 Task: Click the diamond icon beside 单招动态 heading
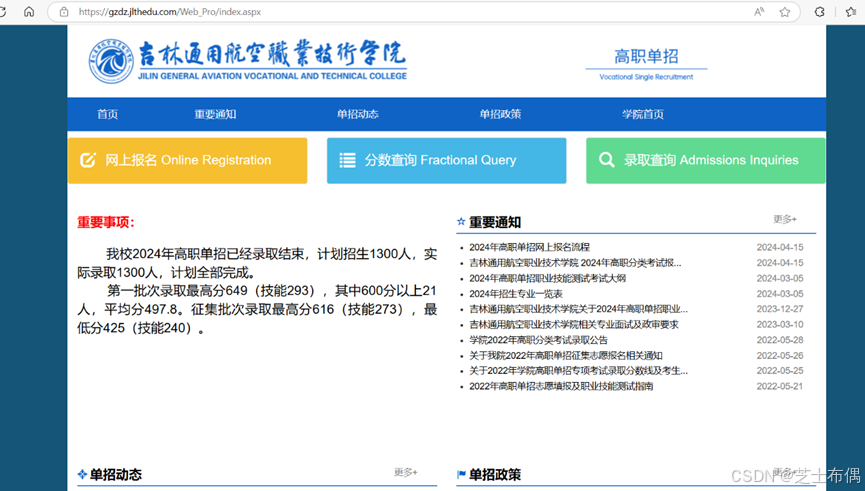pyautogui.click(x=82, y=474)
